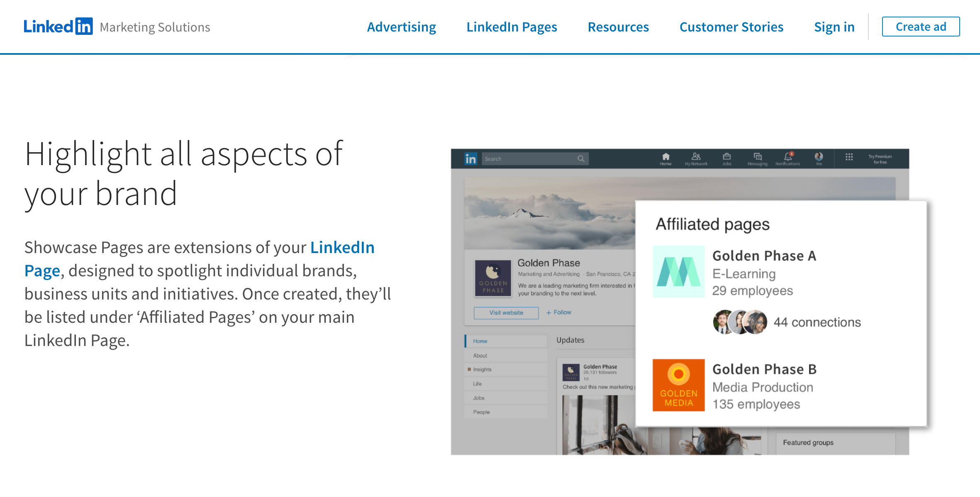Click the My Network icon
The height and width of the screenshot is (497, 980).
coord(696,157)
